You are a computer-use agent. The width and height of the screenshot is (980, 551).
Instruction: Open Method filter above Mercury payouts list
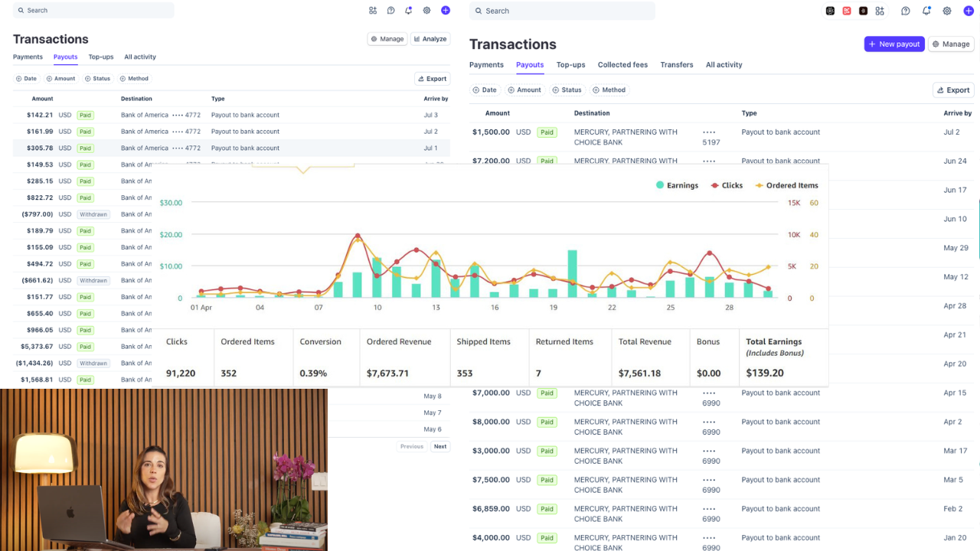(x=609, y=90)
